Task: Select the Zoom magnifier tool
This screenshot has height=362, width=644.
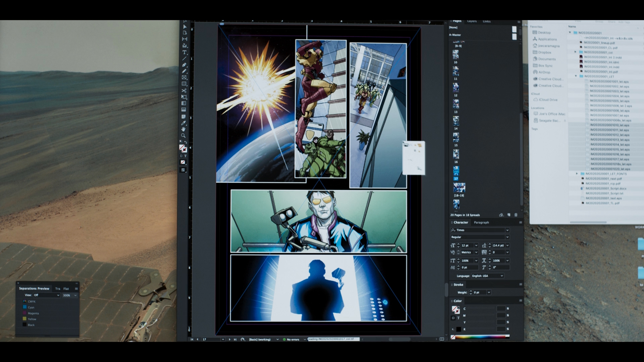Action: tap(183, 136)
